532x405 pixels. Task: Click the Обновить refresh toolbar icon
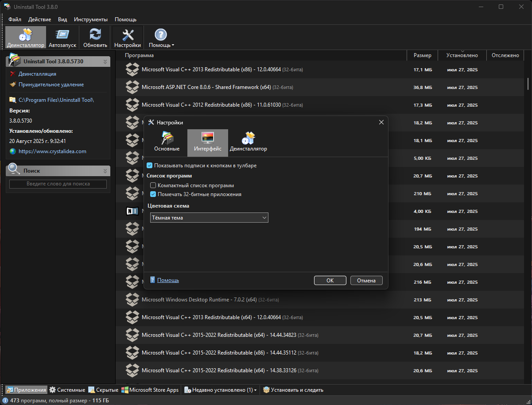click(x=95, y=35)
